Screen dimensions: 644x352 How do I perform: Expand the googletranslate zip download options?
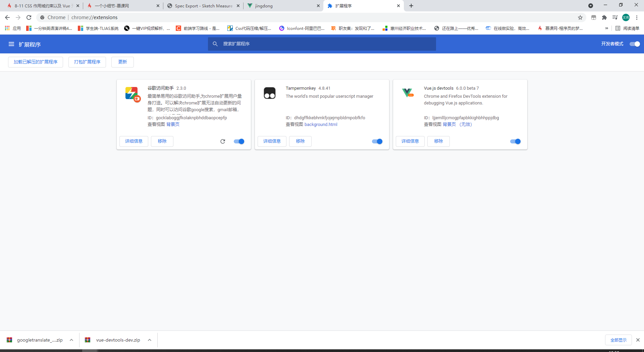pyautogui.click(x=71, y=340)
